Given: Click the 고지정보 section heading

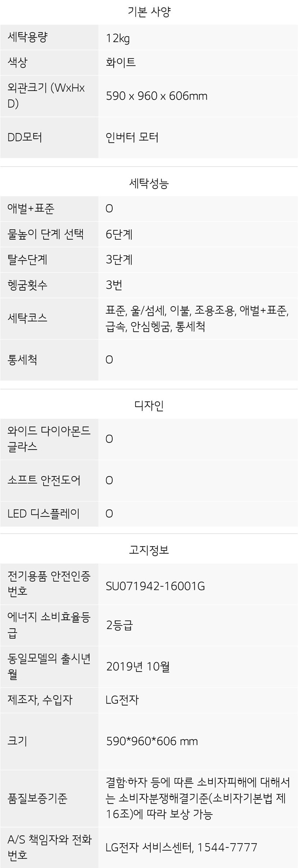Looking at the screenshot, I should tap(149, 550).
